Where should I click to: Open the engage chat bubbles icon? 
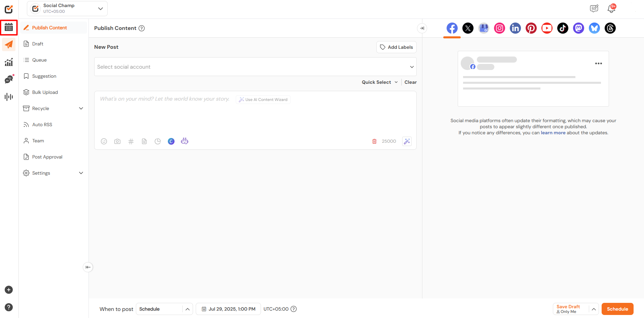tap(9, 79)
